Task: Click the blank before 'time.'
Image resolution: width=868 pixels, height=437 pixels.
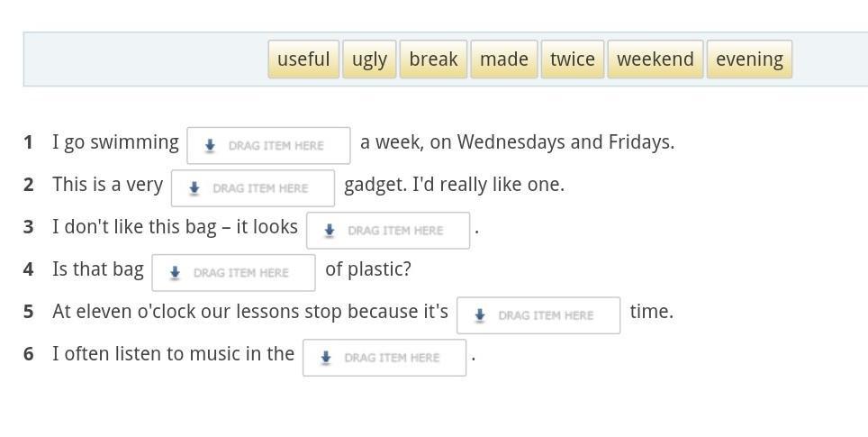Action: pyautogui.click(x=538, y=315)
